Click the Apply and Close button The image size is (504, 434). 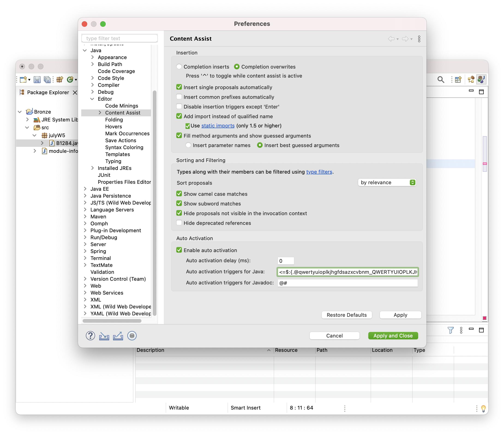point(393,336)
